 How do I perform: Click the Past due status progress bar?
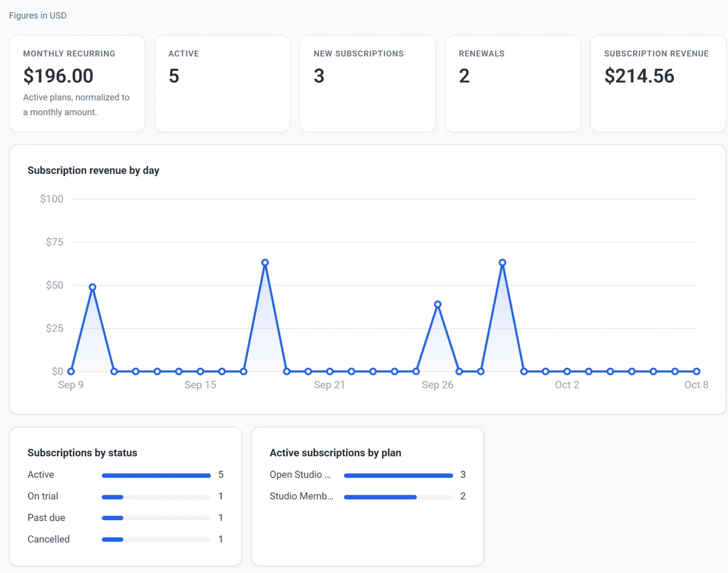(x=157, y=518)
